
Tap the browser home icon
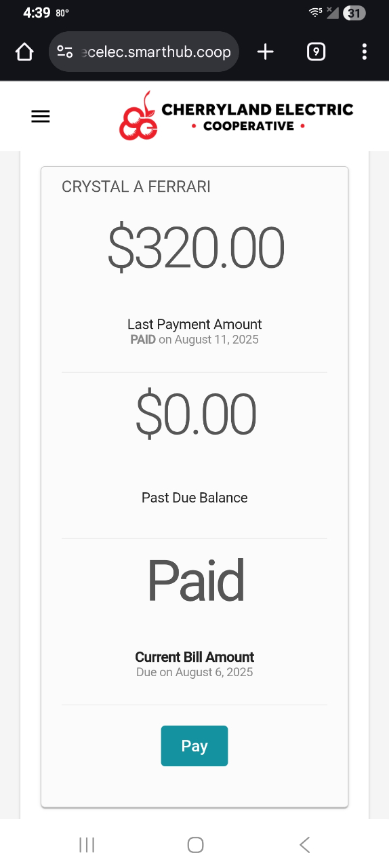pos(24,52)
